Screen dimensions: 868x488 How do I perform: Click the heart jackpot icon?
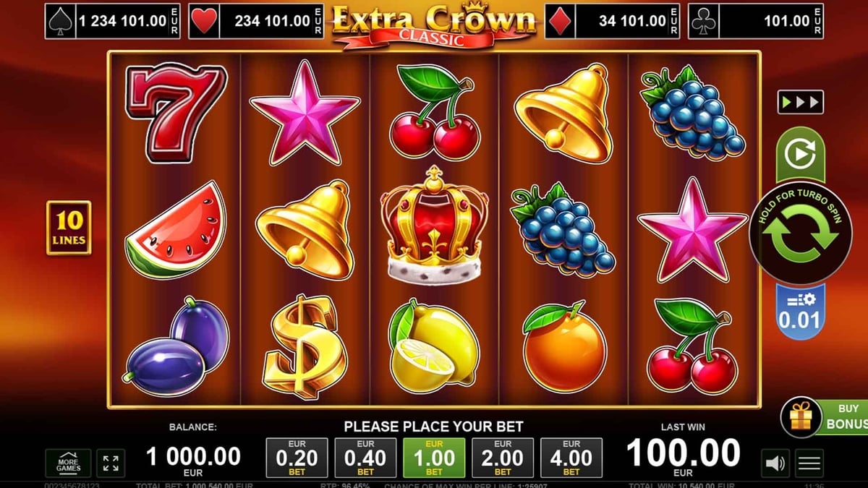tap(203, 22)
